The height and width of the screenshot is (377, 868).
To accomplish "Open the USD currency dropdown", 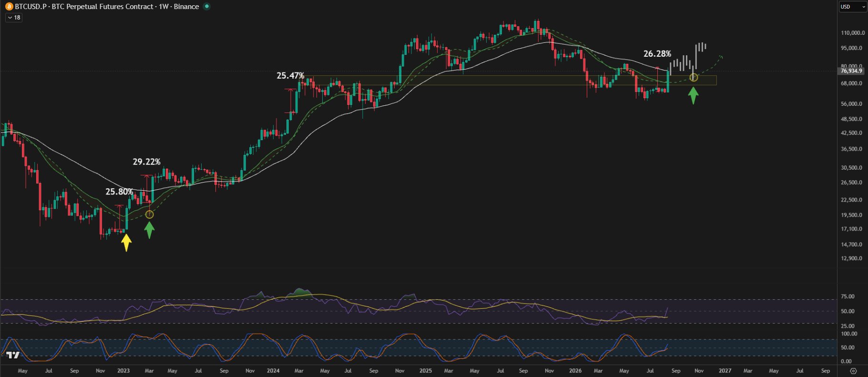I will click(852, 7).
